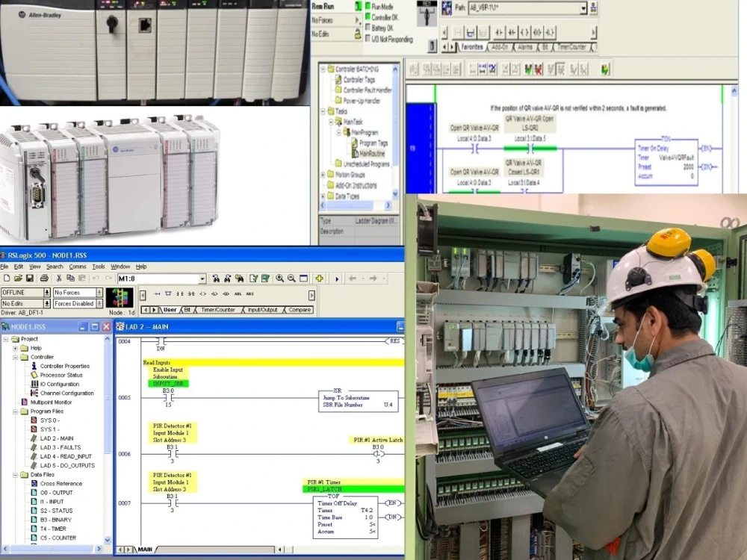Viewport: 747px width, 560px height.
Task: Click the Verify green-check icon in RSLogix 5000 toolbar
Action: coord(528,68)
